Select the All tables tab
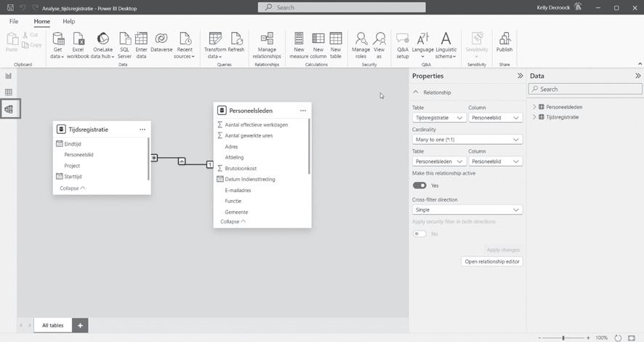 53,325
